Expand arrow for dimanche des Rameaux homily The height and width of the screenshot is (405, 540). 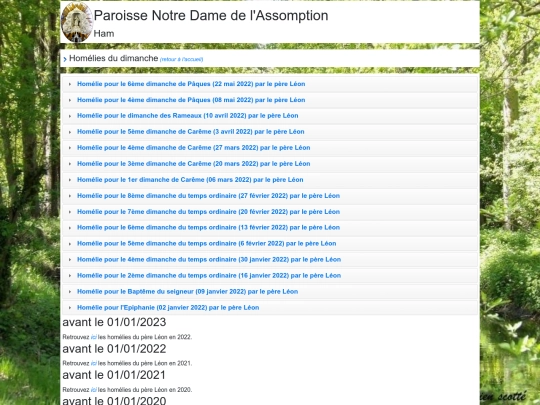tap(70, 116)
